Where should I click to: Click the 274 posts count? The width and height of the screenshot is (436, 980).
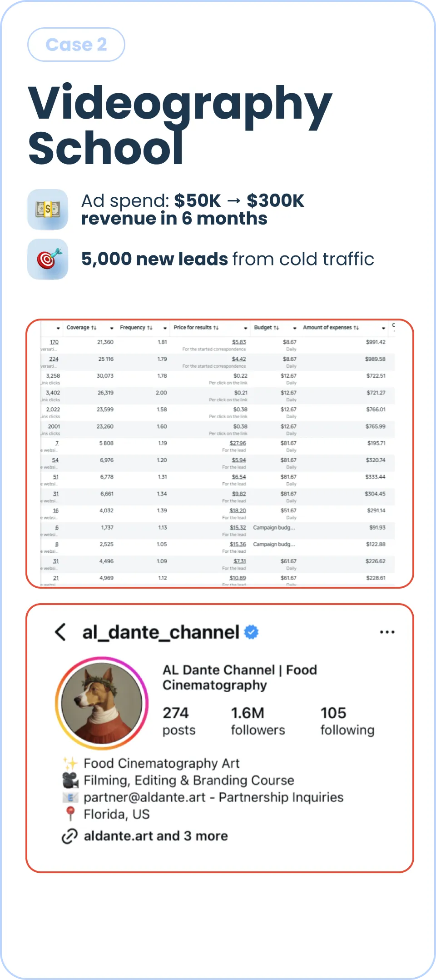(179, 721)
